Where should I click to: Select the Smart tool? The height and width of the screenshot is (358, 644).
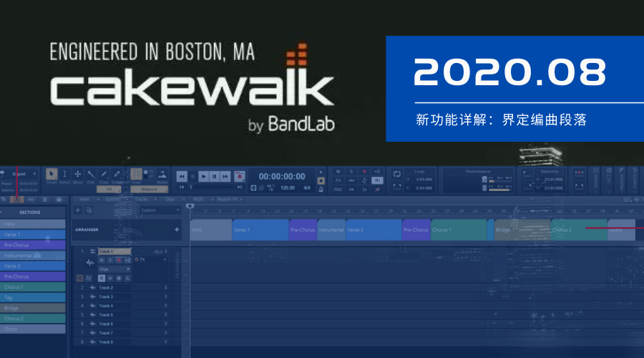[52, 174]
